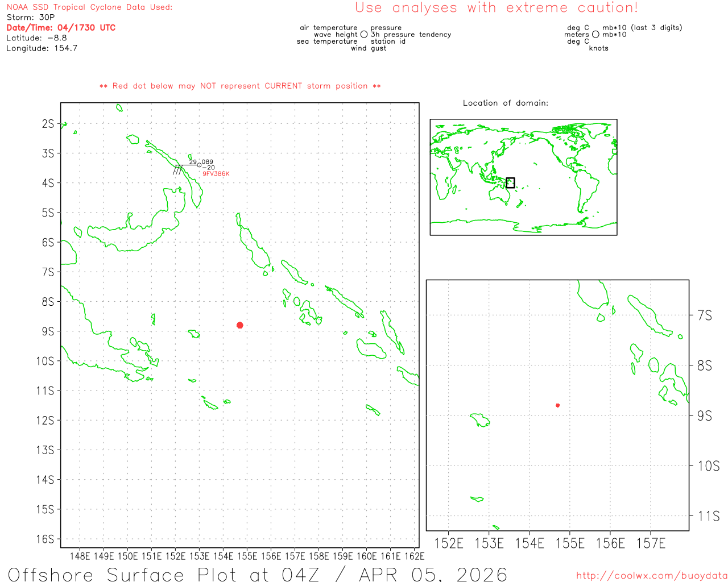The height and width of the screenshot is (582, 728).
Task: Click the red dot disclaimer note above map
Action: coord(240,86)
